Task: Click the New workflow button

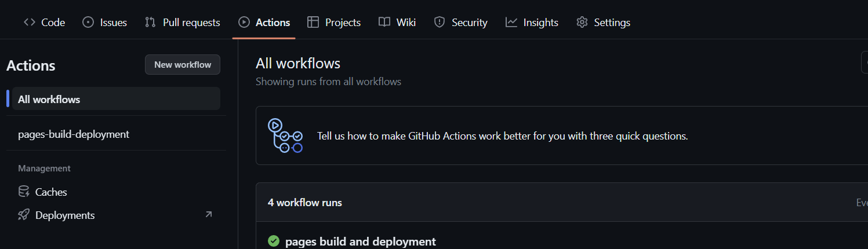Action: (183, 65)
